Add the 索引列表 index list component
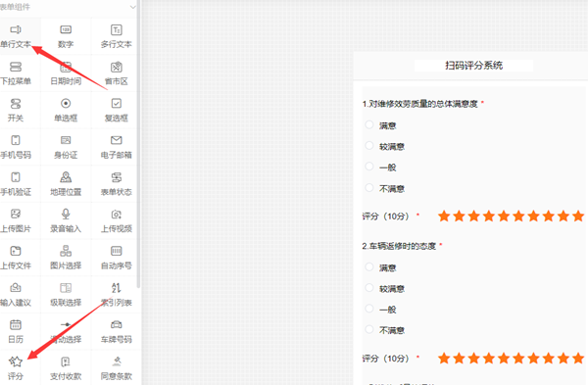The width and height of the screenshot is (588, 385). 116,295
